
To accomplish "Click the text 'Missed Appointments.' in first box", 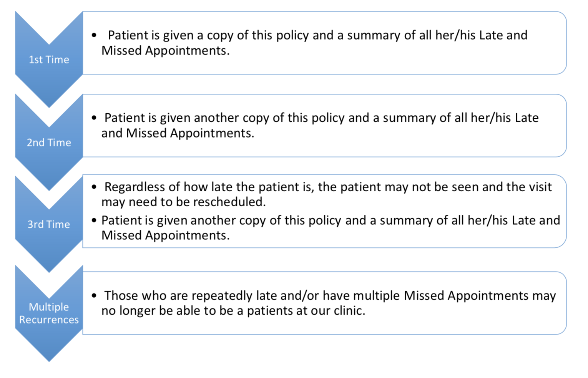I will [x=165, y=50].
